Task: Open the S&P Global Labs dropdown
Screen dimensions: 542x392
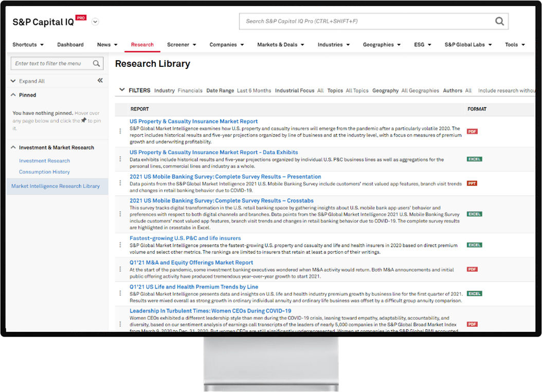Action: (x=468, y=45)
